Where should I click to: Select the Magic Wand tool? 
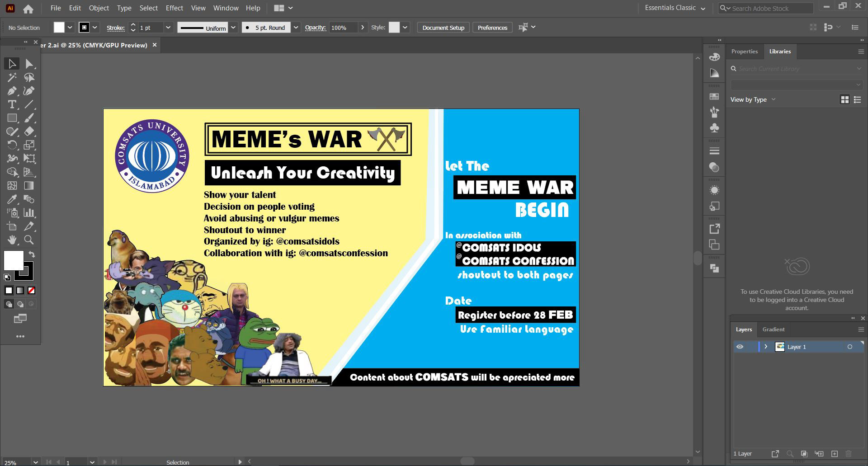click(12, 77)
